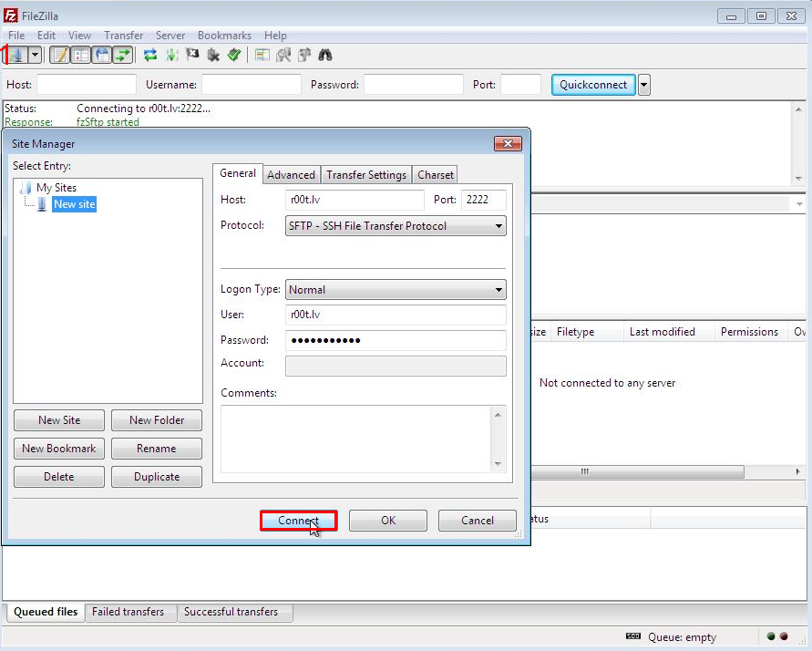Viewport: 812px width, 651px height.
Task: Click the User input field
Action: tap(396, 315)
